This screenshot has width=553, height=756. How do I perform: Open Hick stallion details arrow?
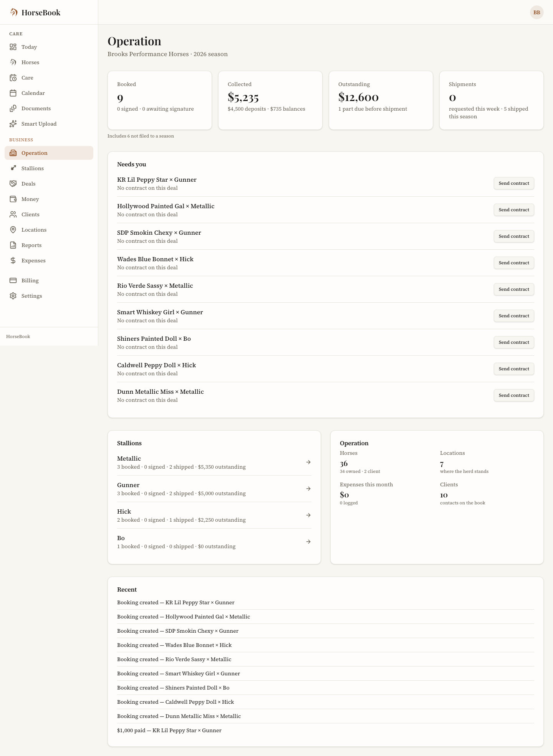pos(308,515)
